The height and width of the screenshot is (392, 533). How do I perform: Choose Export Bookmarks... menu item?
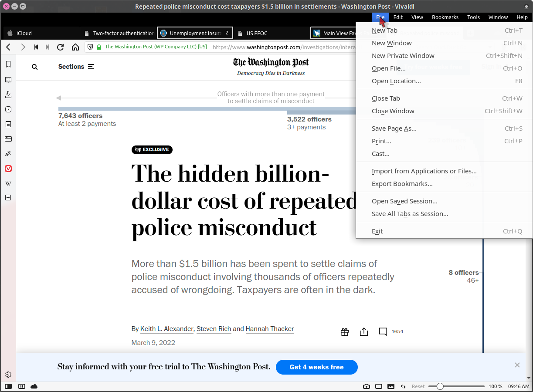[444, 184]
